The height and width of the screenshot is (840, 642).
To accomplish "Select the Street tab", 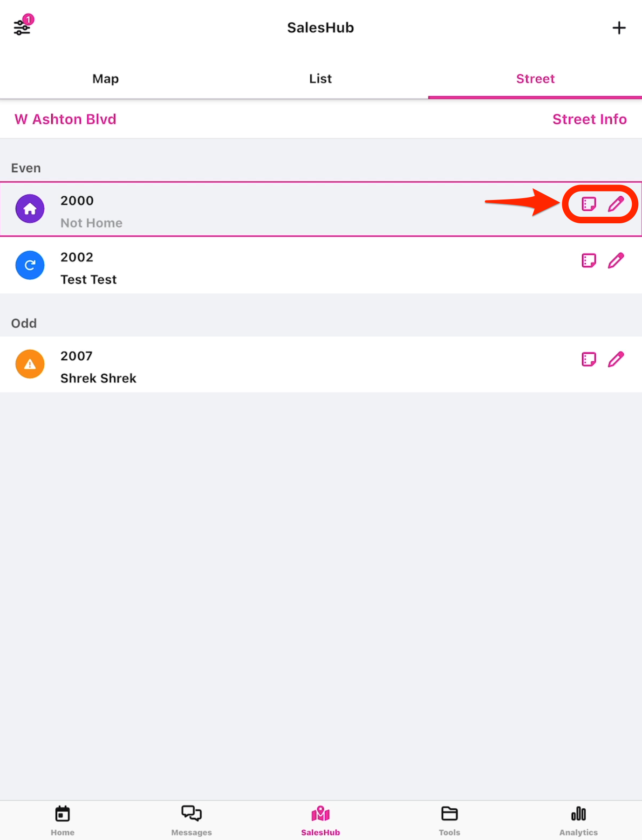I will [x=535, y=79].
